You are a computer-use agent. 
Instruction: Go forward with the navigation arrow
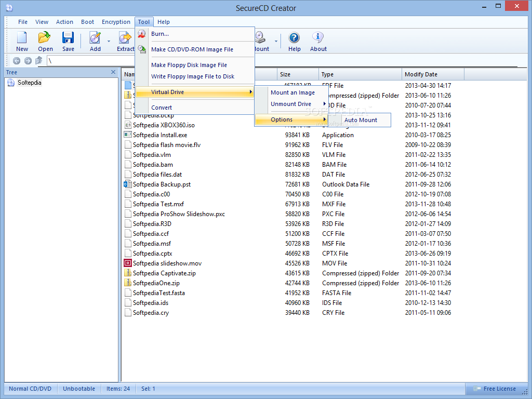coord(28,61)
